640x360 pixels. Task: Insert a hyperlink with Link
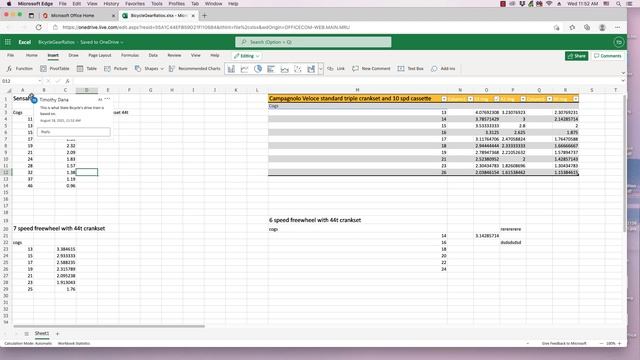click(x=336, y=69)
